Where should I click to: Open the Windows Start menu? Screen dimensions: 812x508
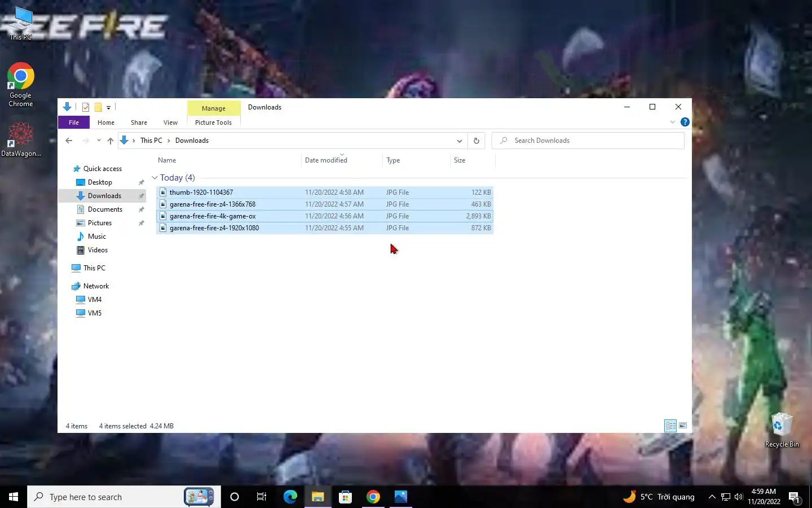tap(14, 497)
